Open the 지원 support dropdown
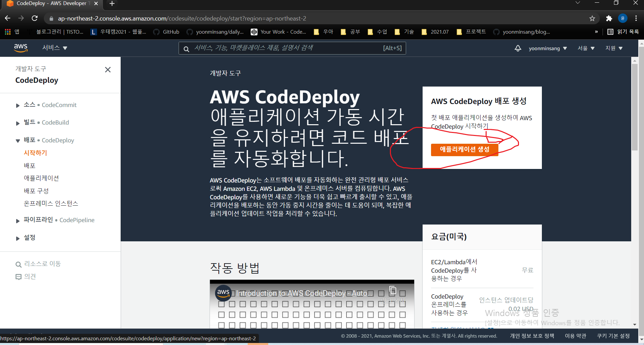This screenshot has height=345, width=644. pos(614,48)
